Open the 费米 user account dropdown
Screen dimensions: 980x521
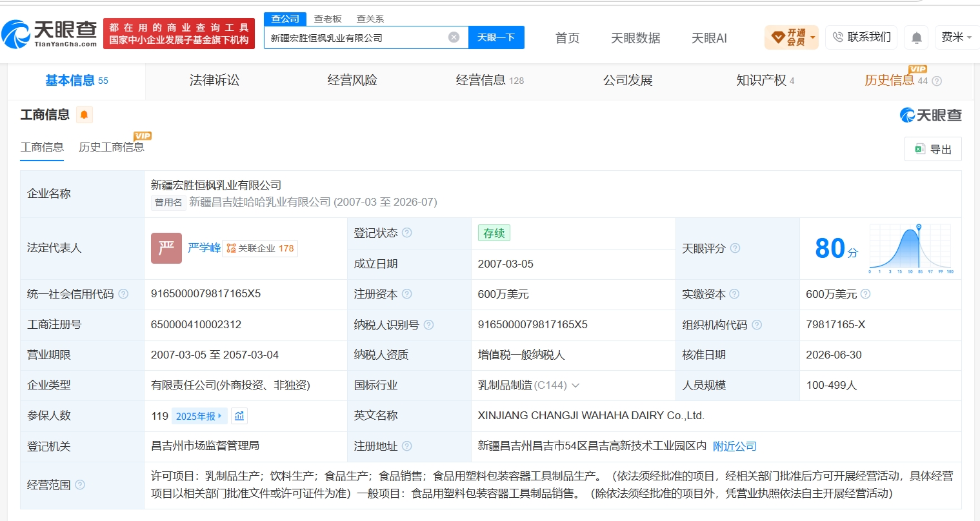point(956,37)
